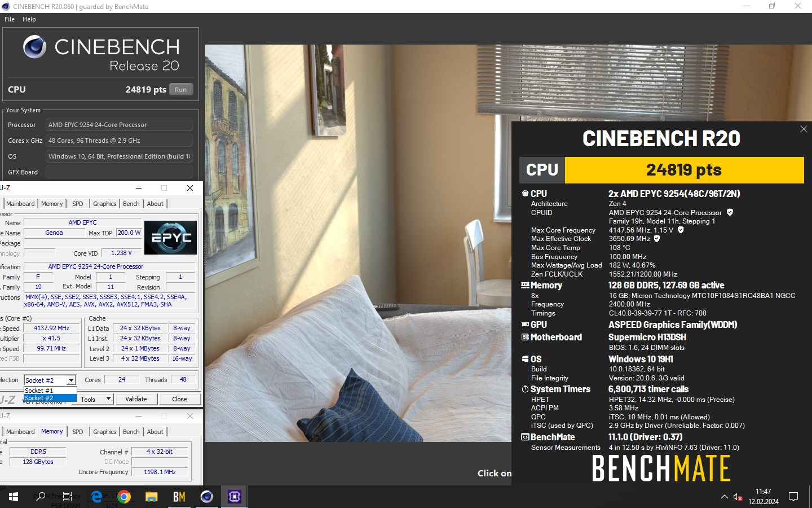Image resolution: width=812 pixels, height=508 pixels.
Task: Click the yellow 24819 pts score banner
Action: pyautogui.click(x=684, y=170)
